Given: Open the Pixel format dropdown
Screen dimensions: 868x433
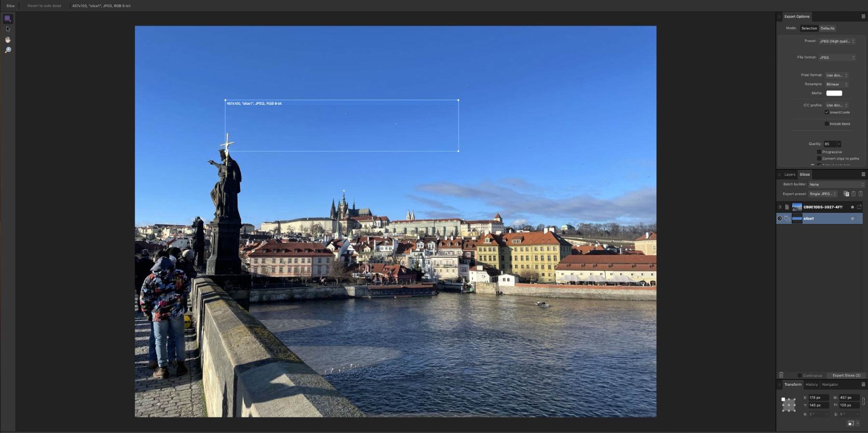Looking at the screenshot, I should pyautogui.click(x=837, y=75).
